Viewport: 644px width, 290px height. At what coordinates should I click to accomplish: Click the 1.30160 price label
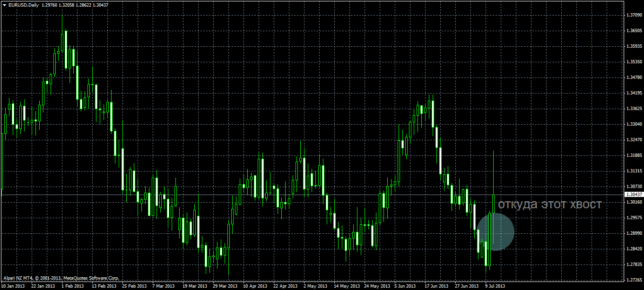[x=634, y=202]
